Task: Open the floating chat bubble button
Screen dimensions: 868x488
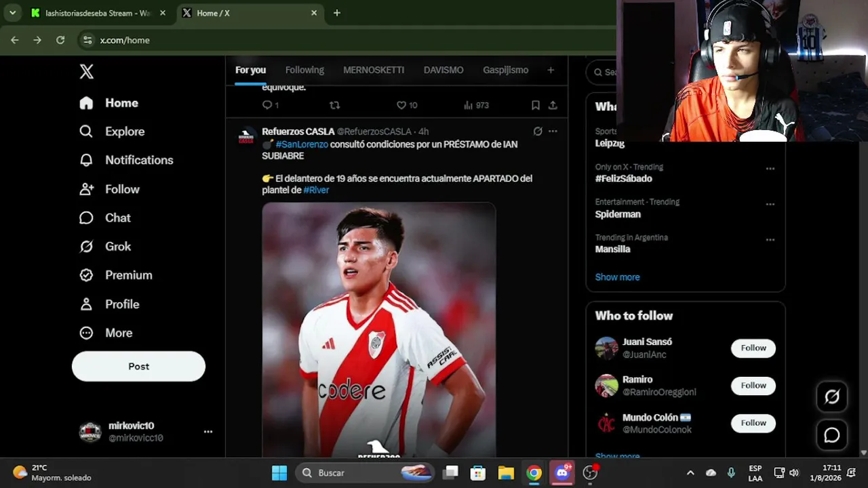Action: (832, 435)
